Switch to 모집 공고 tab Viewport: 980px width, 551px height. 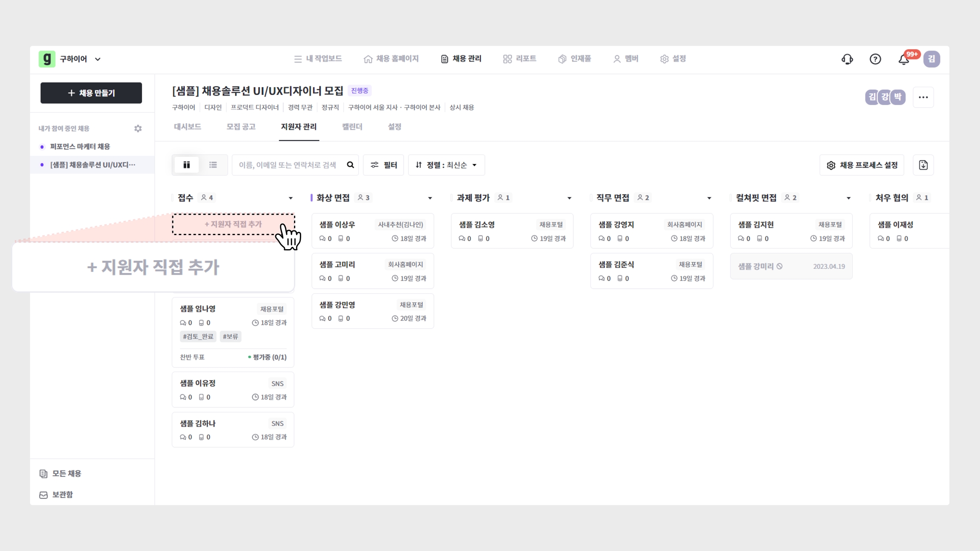click(x=241, y=127)
